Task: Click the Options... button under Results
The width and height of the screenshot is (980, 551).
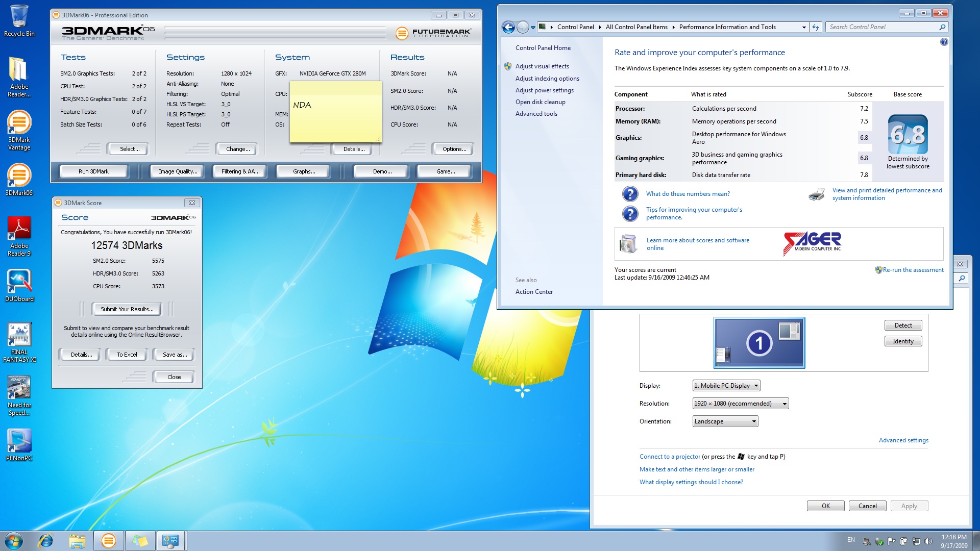Action: point(454,149)
